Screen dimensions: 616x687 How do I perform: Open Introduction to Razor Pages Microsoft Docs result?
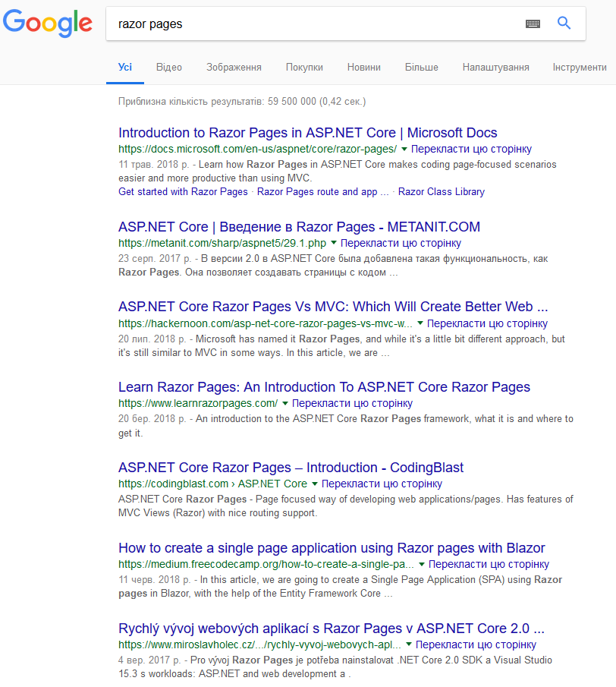pos(308,132)
